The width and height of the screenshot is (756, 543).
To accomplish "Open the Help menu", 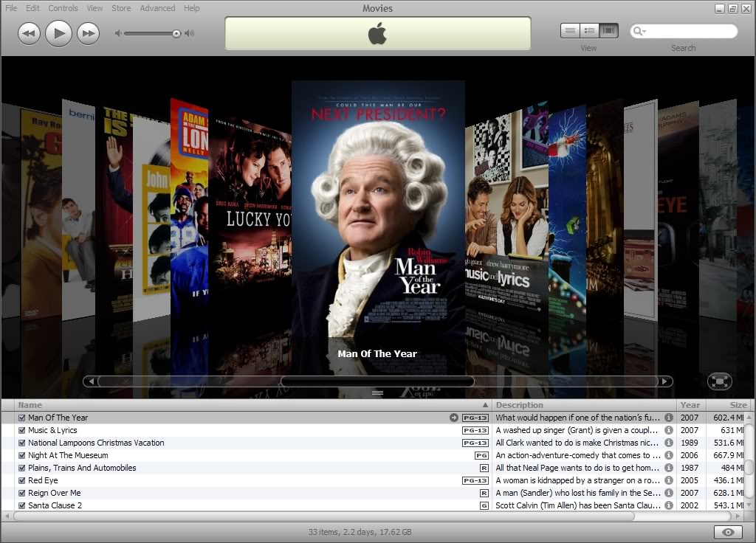I will pos(191,8).
